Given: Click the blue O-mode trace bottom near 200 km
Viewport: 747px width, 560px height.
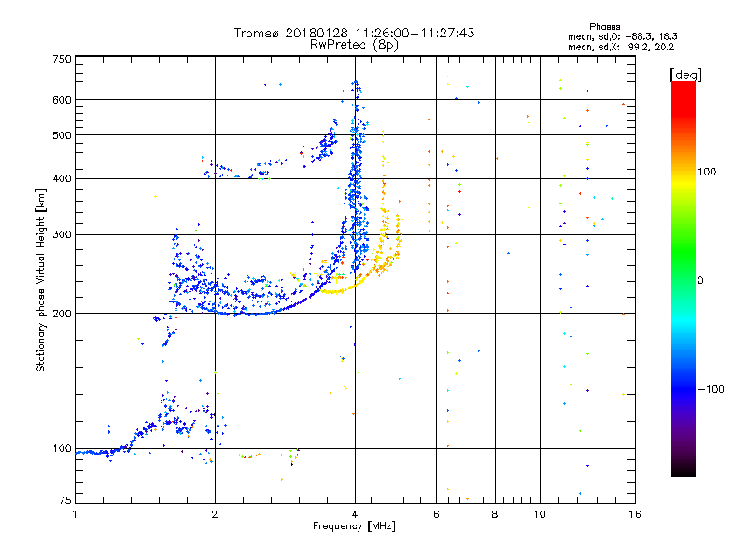Looking at the screenshot, I should pyautogui.click(x=252, y=314).
